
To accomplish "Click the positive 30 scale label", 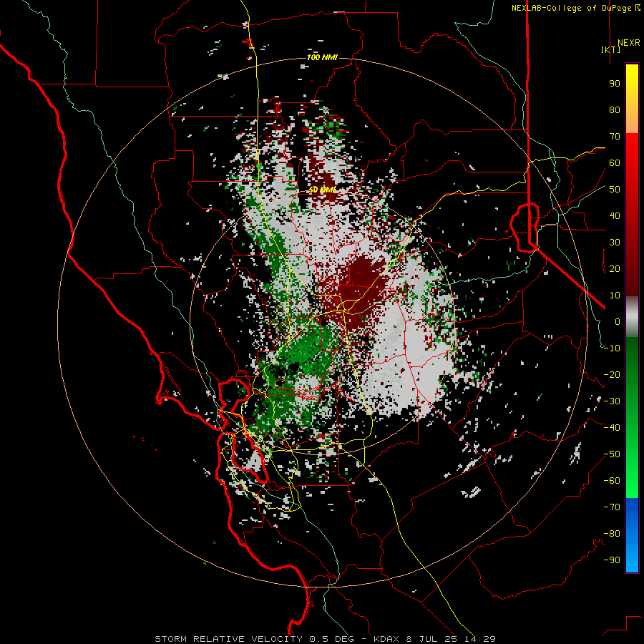I will (615, 243).
